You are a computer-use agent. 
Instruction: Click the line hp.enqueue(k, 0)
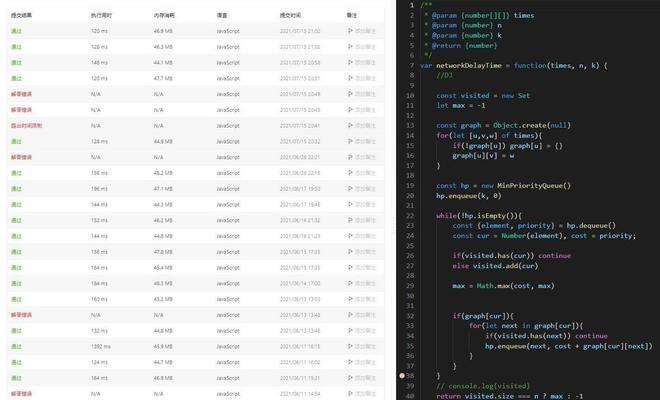click(469, 196)
